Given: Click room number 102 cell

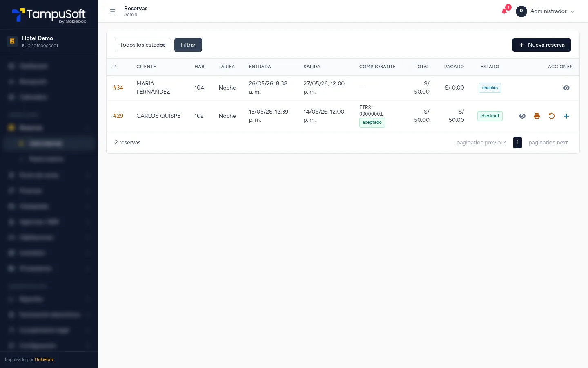Looking at the screenshot, I should pos(199,116).
